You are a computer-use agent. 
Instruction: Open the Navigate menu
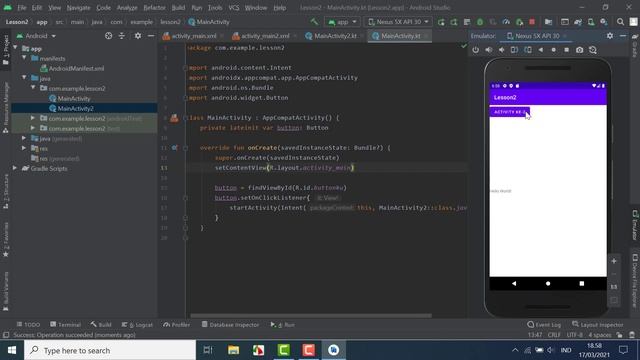pyautogui.click(x=78, y=8)
